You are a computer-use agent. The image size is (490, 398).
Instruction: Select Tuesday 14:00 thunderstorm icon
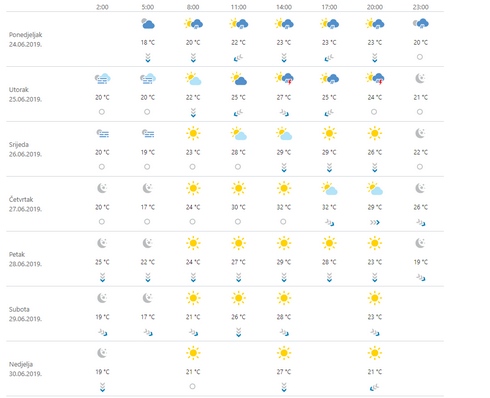284,79
